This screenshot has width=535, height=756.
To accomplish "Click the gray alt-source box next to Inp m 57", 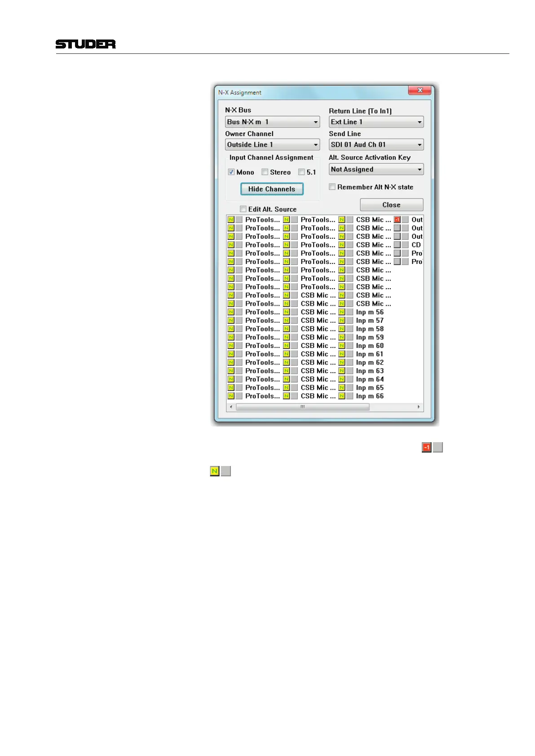I will pyautogui.click(x=350, y=321).
